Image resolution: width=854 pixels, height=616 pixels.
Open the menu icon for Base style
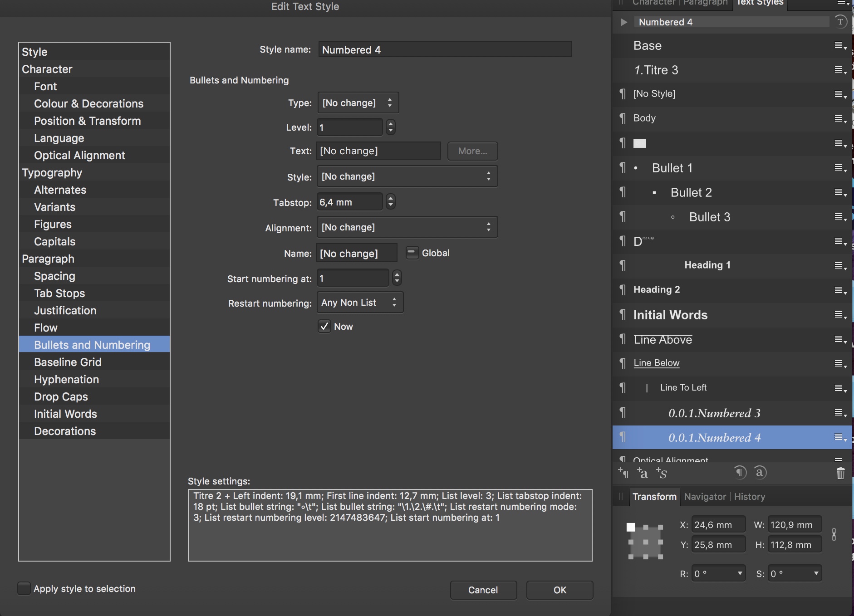click(x=840, y=45)
